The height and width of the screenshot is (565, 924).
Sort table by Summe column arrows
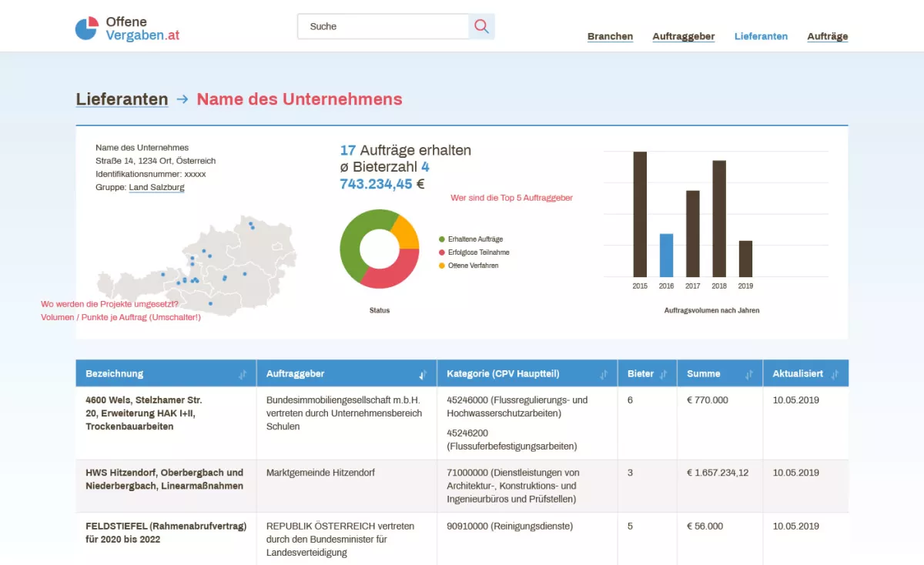point(749,374)
